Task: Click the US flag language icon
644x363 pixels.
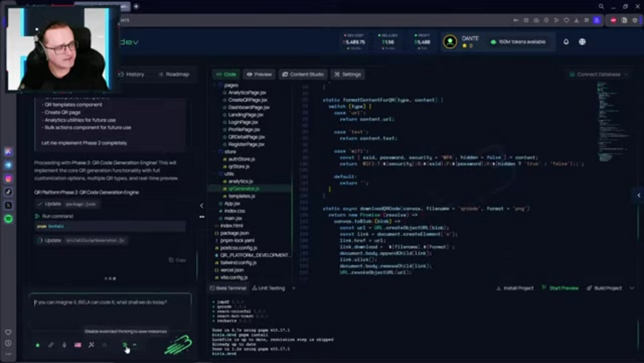Action: coord(78,345)
